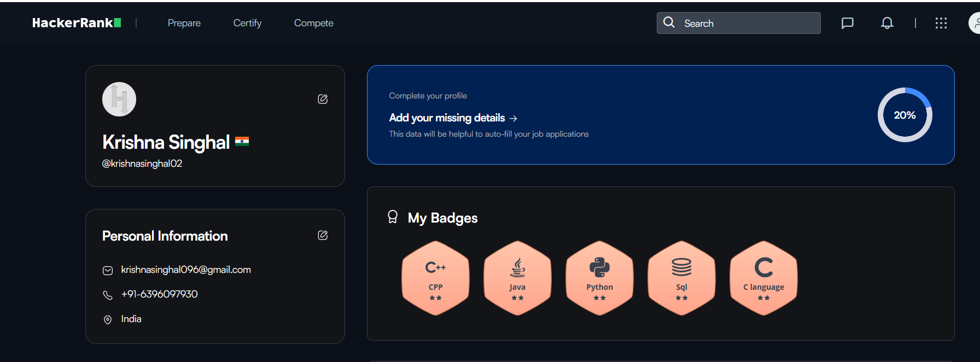Edit the profile card pencil icon
The height and width of the screenshot is (362, 980).
coord(323,99)
